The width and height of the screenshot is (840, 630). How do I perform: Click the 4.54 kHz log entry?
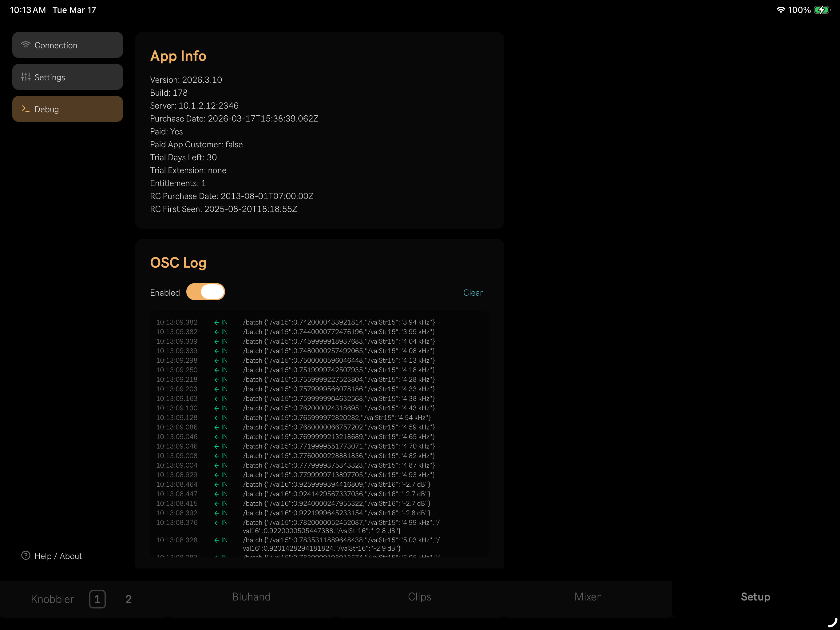click(x=336, y=418)
